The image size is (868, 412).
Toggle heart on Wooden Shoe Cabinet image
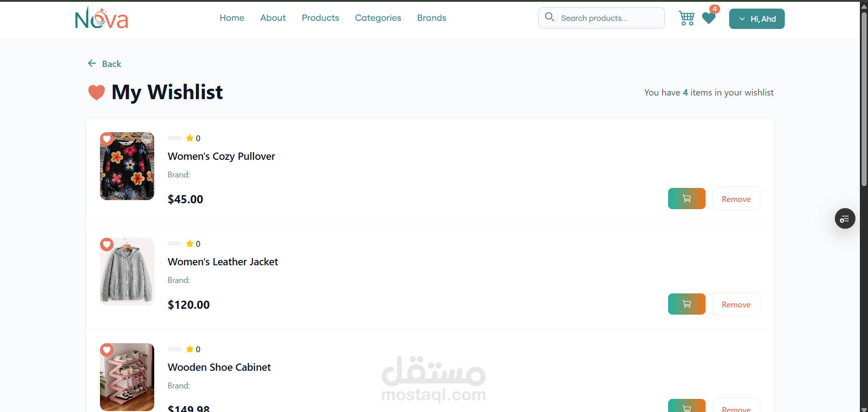pos(107,350)
